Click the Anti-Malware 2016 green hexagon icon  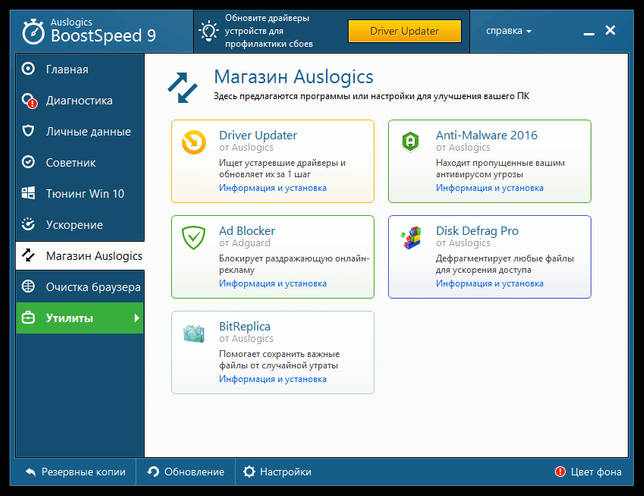410,141
